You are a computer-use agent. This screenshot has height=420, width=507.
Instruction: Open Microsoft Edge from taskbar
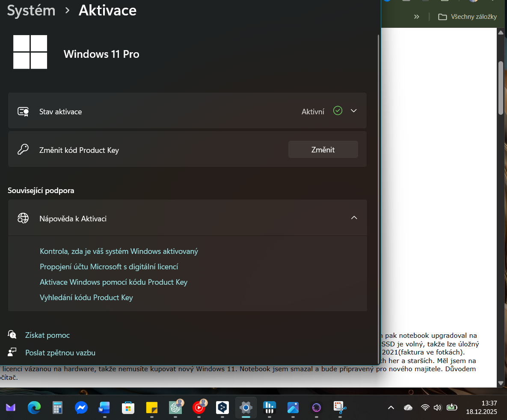[x=34, y=408]
